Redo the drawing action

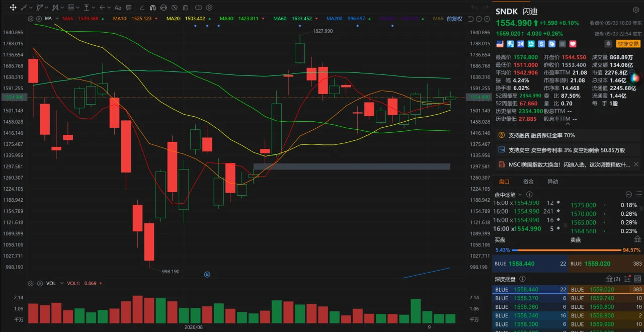click(x=486, y=8)
